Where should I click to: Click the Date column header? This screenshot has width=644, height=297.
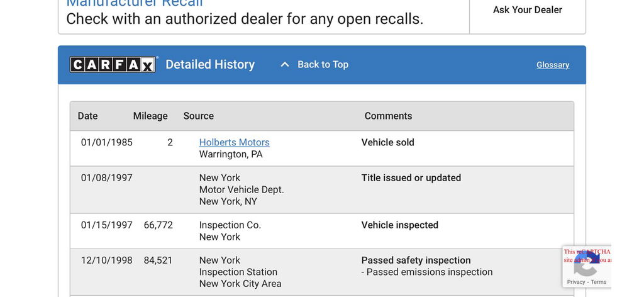coord(87,116)
